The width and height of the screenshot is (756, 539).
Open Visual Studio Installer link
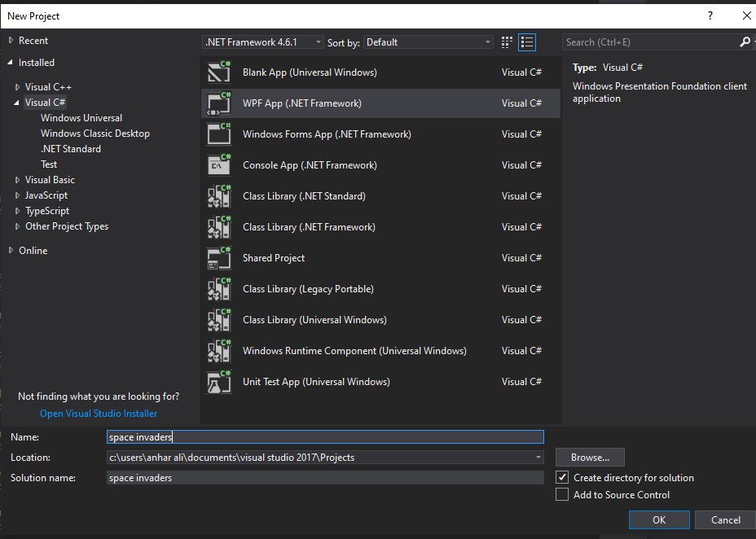(x=98, y=413)
